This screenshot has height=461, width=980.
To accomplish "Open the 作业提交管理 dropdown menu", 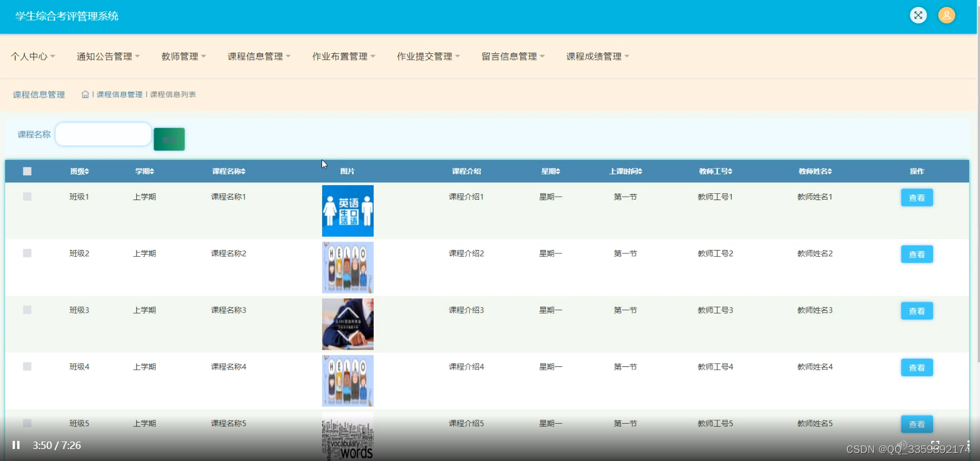I will (428, 56).
